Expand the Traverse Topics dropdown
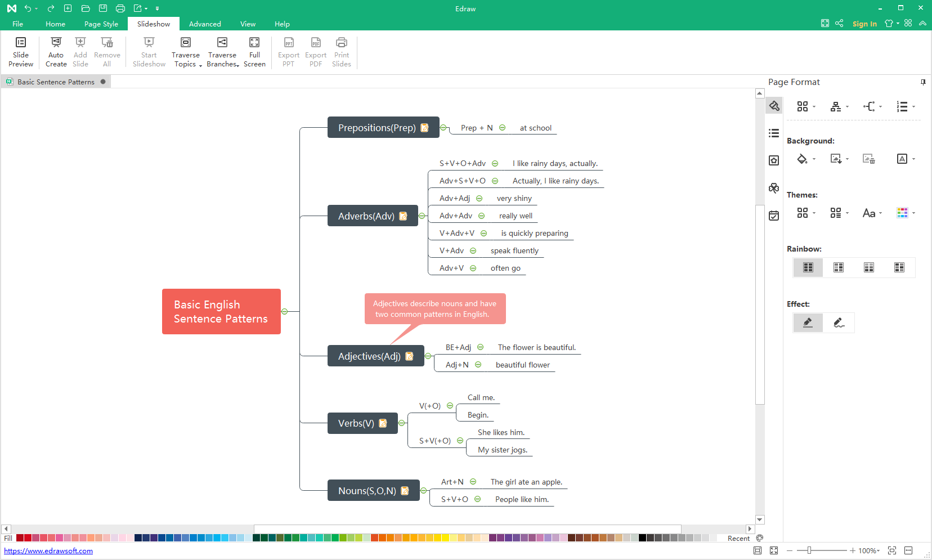The width and height of the screenshot is (932, 560). pos(200,65)
